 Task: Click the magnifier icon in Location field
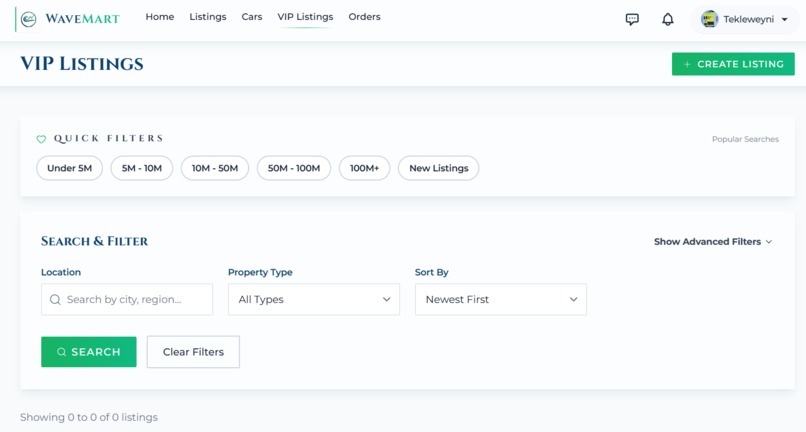click(55, 299)
